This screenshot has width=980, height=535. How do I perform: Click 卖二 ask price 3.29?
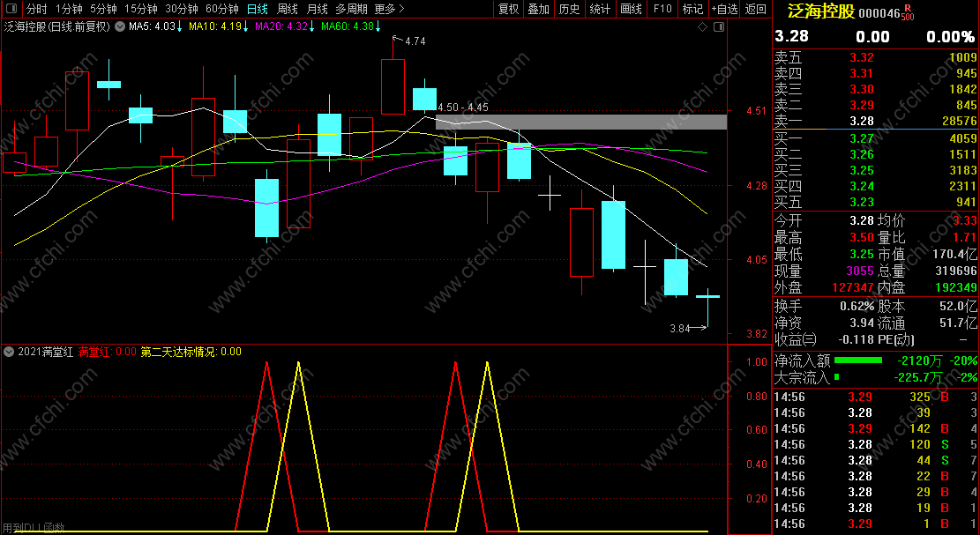tap(861, 106)
